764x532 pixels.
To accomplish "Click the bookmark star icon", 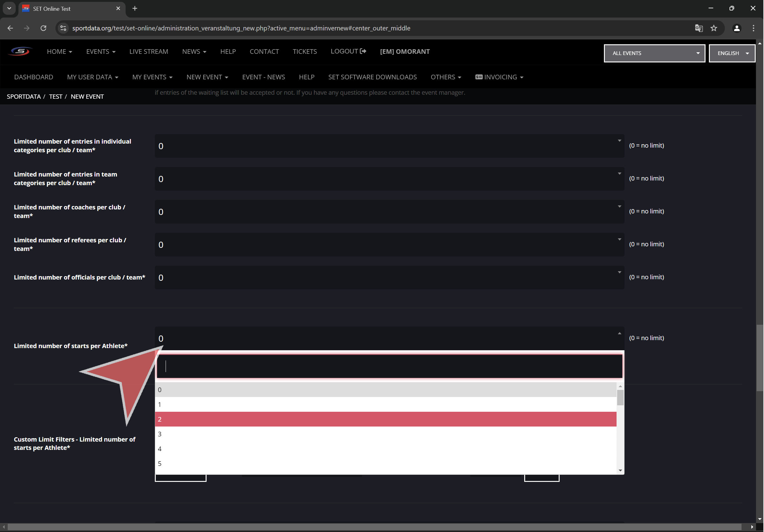I will (x=714, y=28).
